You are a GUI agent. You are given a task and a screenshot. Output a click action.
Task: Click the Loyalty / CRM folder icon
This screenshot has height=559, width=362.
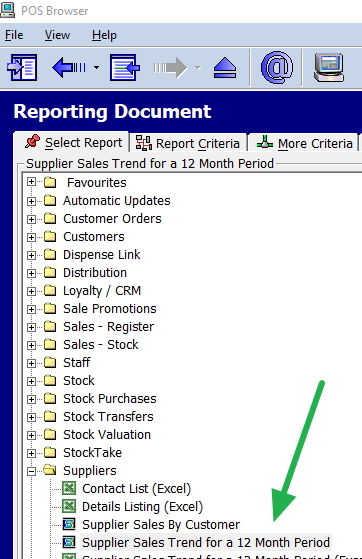50,290
